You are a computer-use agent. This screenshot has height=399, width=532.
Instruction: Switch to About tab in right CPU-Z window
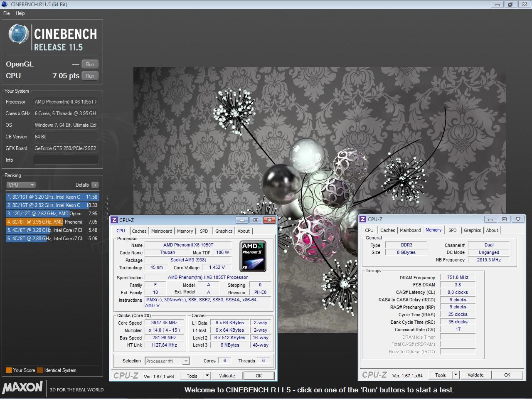pyautogui.click(x=492, y=230)
